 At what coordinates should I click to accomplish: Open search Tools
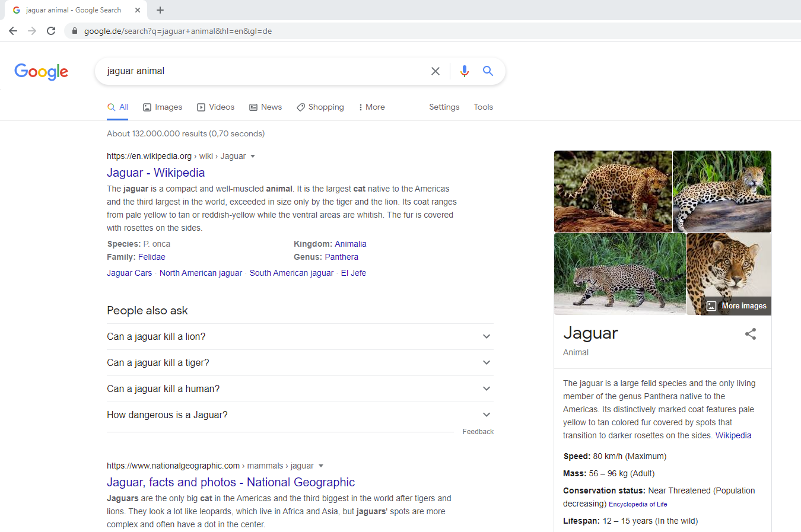[x=484, y=107]
